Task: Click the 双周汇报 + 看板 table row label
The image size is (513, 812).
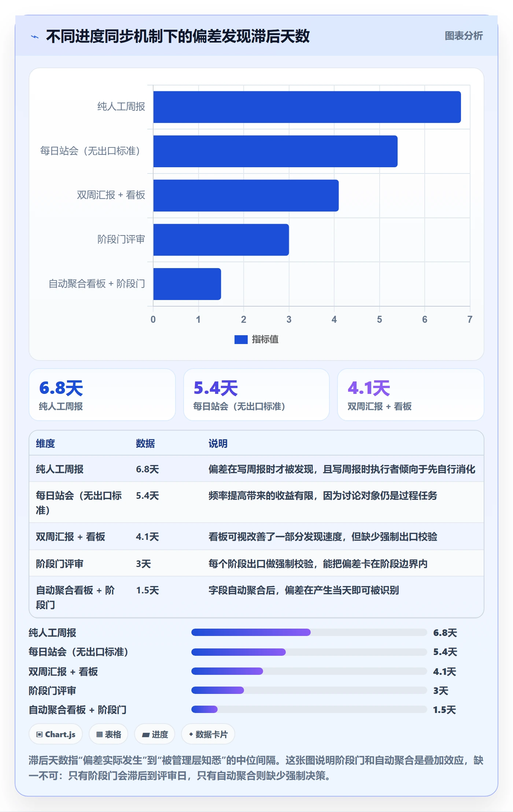Action: tap(70, 537)
